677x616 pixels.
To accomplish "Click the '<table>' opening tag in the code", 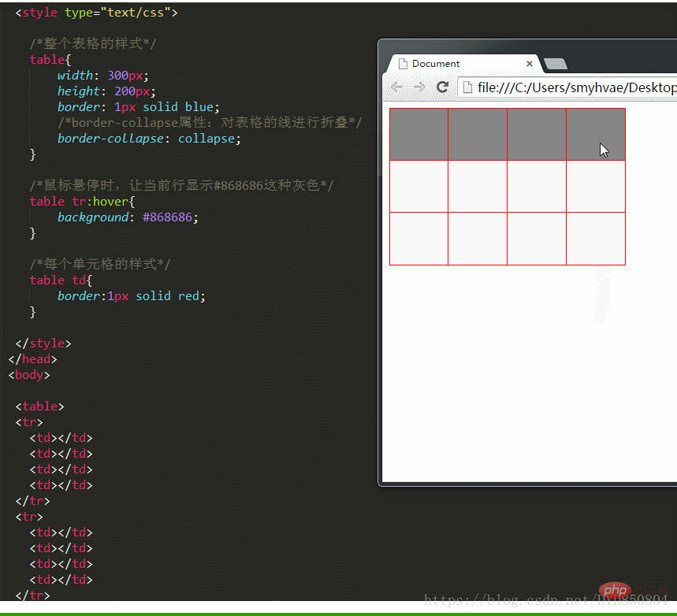I will coord(39,406).
